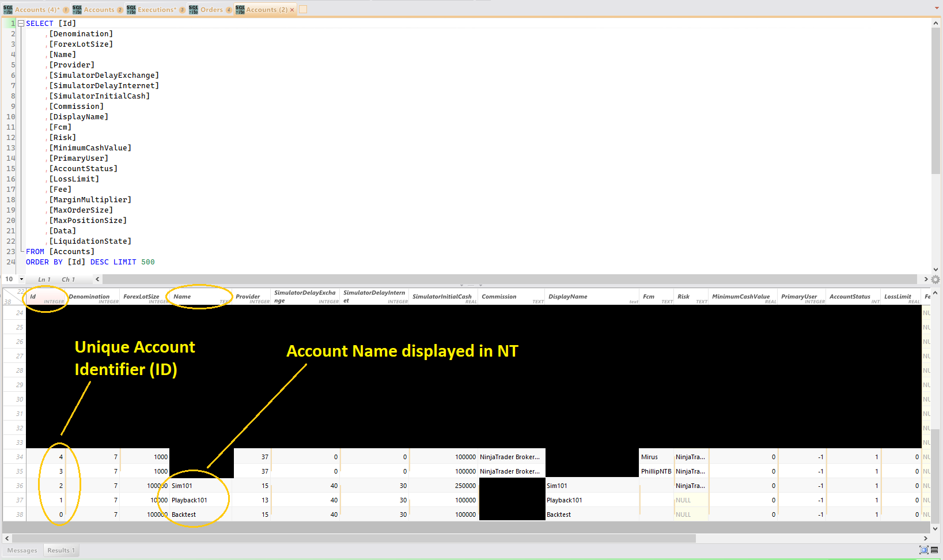This screenshot has width=943, height=560.
Task: Click the SQLite icon on Orders tab
Action: [194, 10]
